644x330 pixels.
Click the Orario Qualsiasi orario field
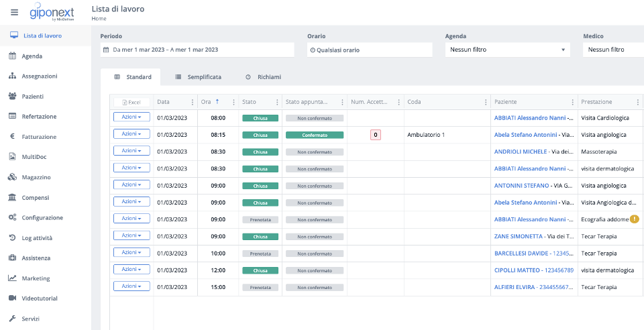point(370,50)
